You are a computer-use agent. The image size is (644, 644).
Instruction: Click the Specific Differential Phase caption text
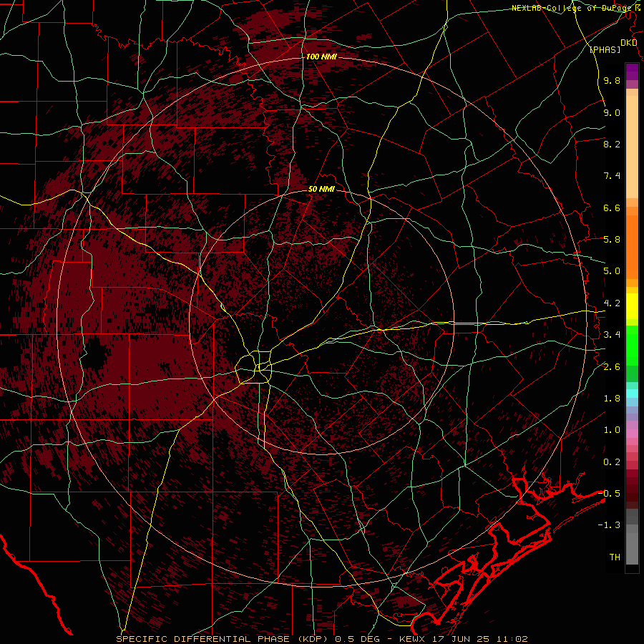322,639
